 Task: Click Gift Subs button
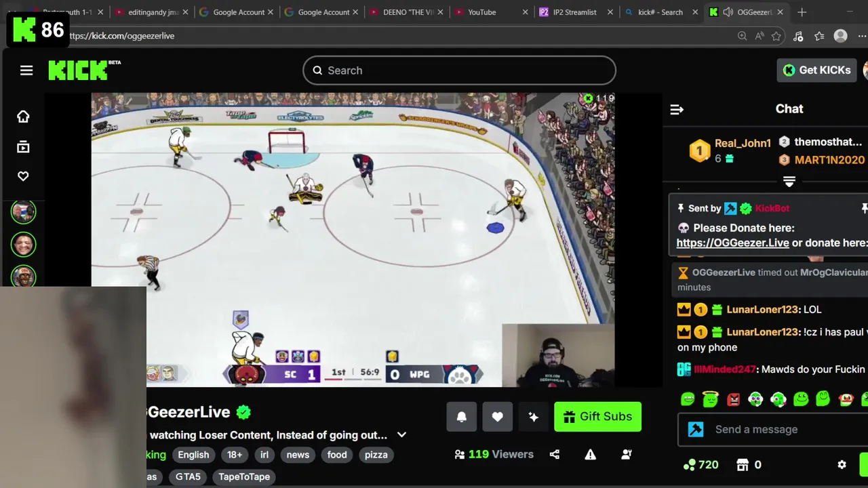[x=597, y=417]
